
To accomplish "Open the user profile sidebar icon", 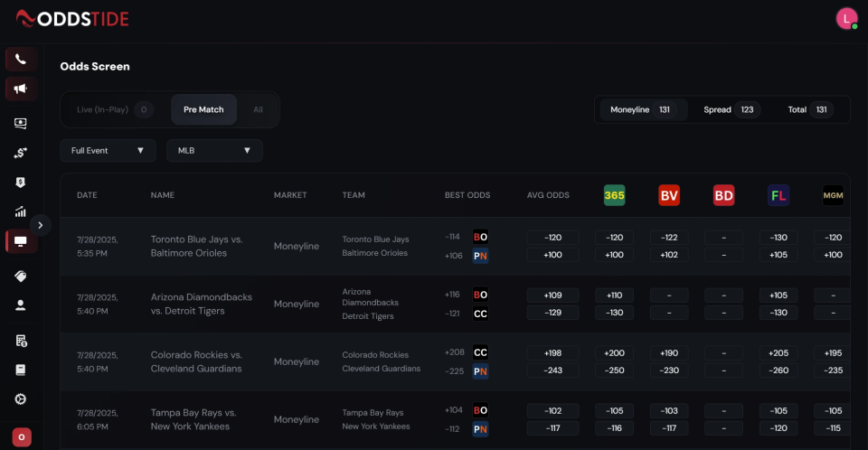I will (21, 305).
